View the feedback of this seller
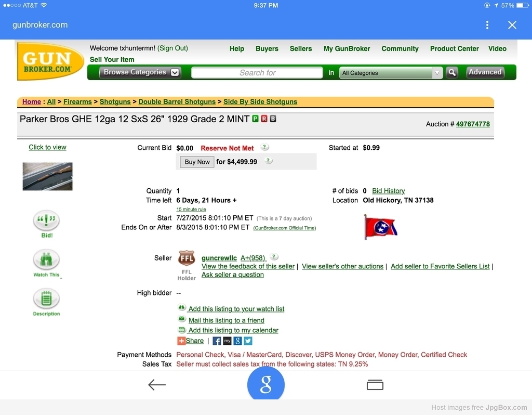This screenshot has height=415, width=532. (248, 266)
